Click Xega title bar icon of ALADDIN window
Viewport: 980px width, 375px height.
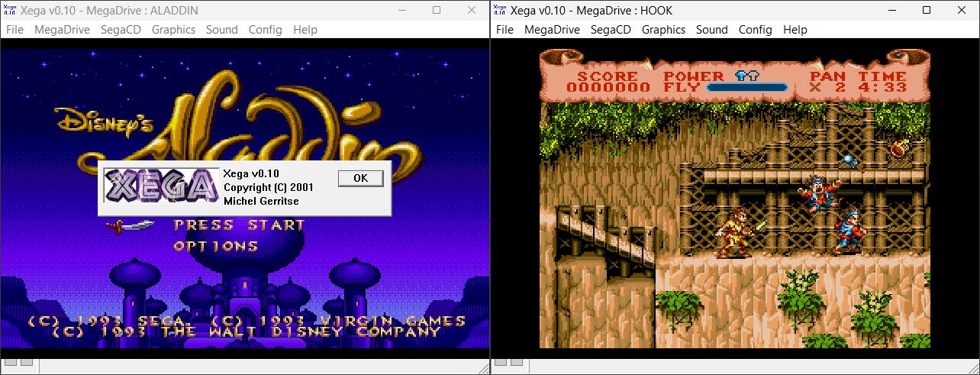tap(10, 10)
